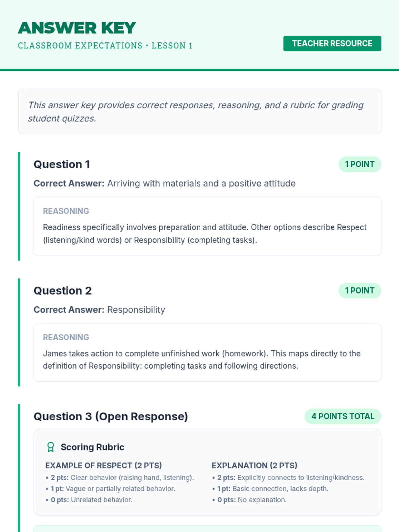Screen dimensions: 399x532
Task: Click the Scoring Rubric ribbon icon
Action: tap(51, 447)
